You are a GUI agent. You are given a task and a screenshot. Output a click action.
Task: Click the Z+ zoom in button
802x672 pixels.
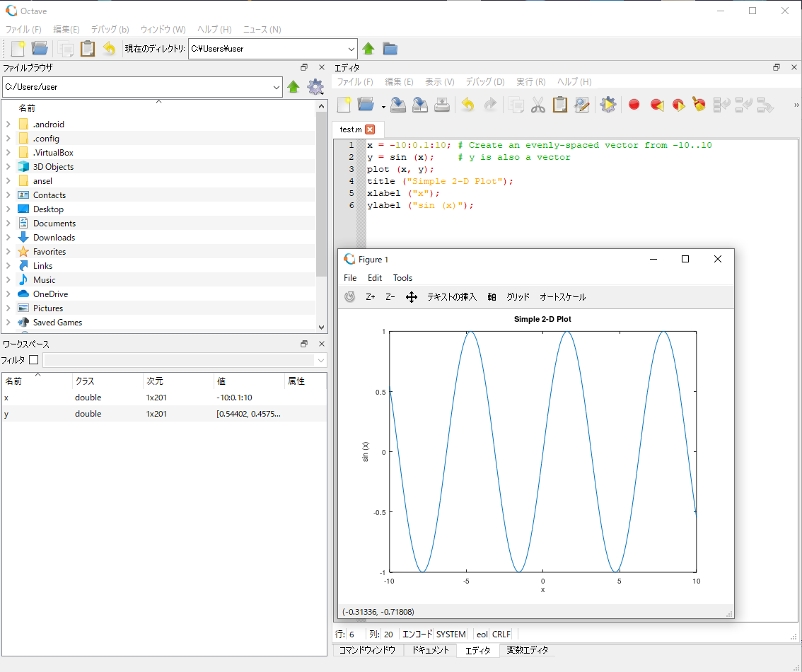371,297
